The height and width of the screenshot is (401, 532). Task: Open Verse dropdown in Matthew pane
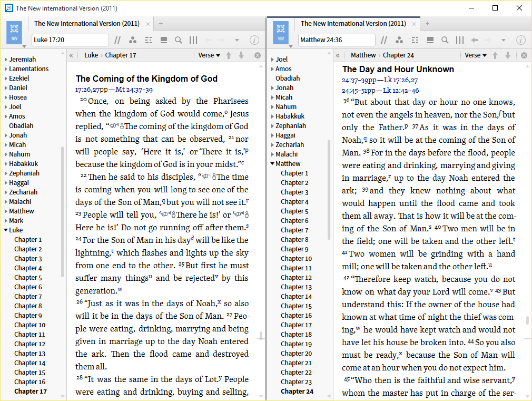click(x=476, y=55)
